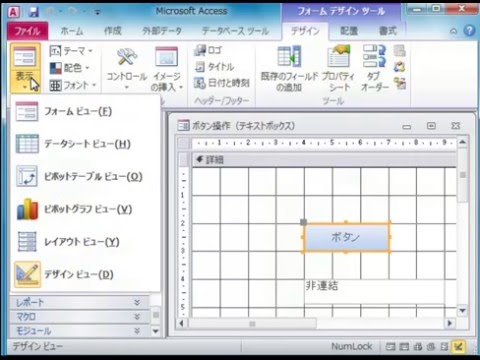Open the テーマ themes dropdown
The height and width of the screenshot is (360, 480).
click(x=71, y=51)
